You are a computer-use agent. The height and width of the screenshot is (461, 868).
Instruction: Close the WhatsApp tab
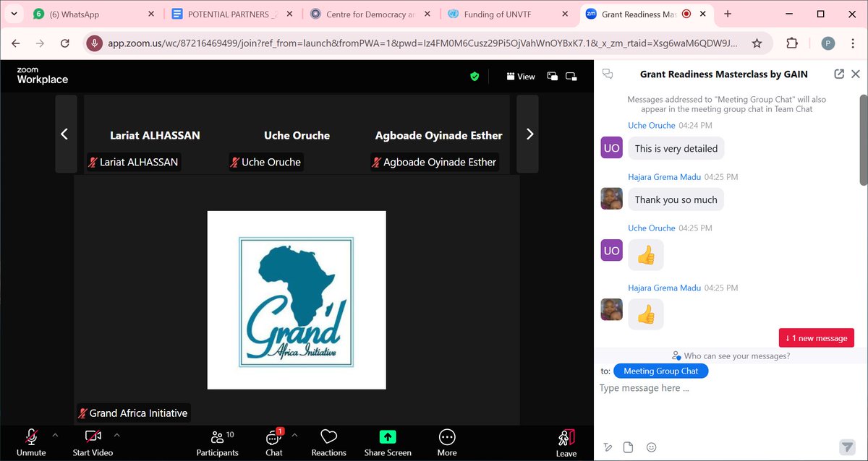pos(150,14)
